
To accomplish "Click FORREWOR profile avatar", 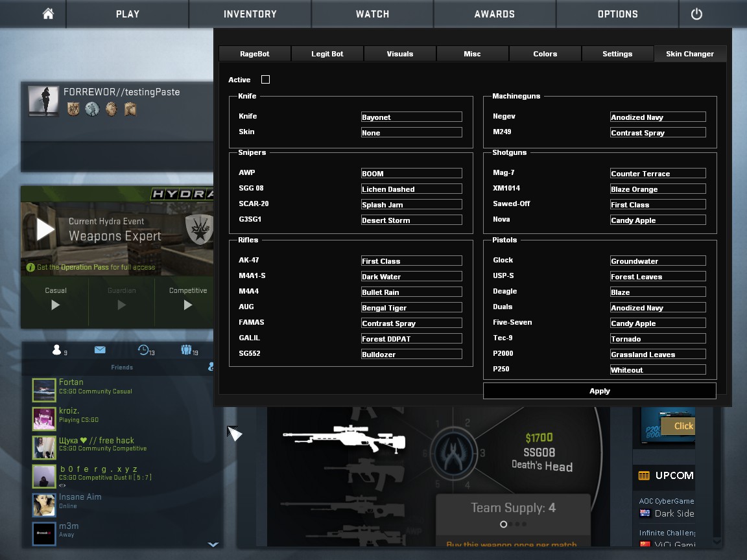I will click(43, 101).
